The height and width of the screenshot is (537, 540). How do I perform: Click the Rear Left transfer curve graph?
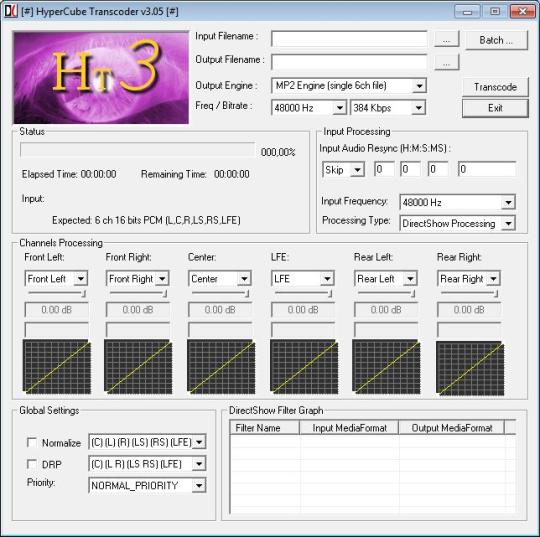pyautogui.click(x=386, y=367)
